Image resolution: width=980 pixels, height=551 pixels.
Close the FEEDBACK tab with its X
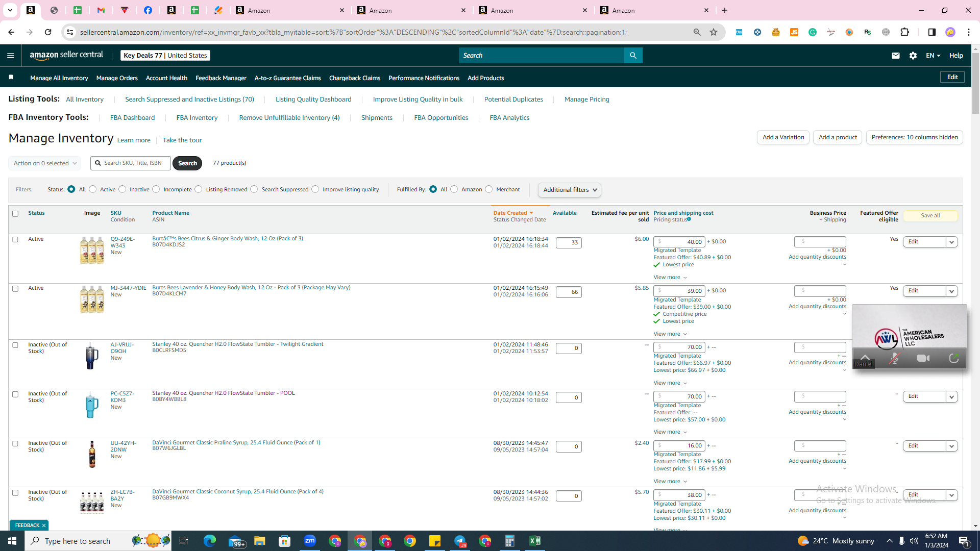[44, 525]
